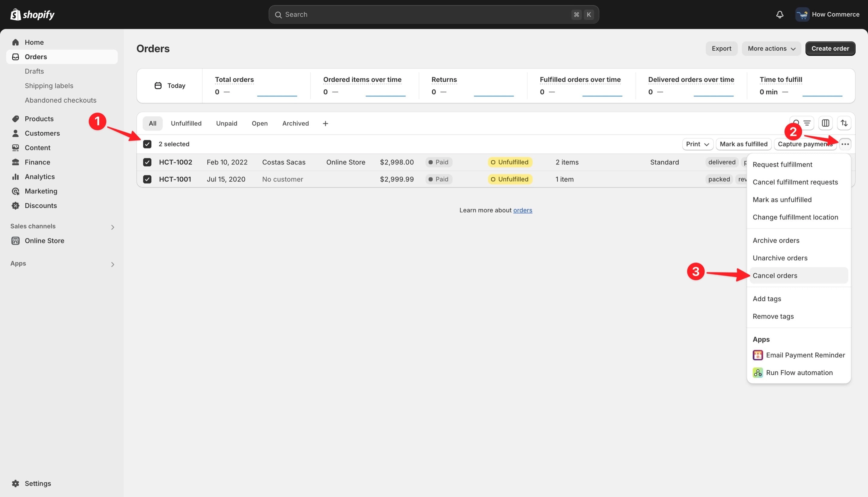Choose Archive orders from the menu
The height and width of the screenshot is (497, 868).
[799, 240]
